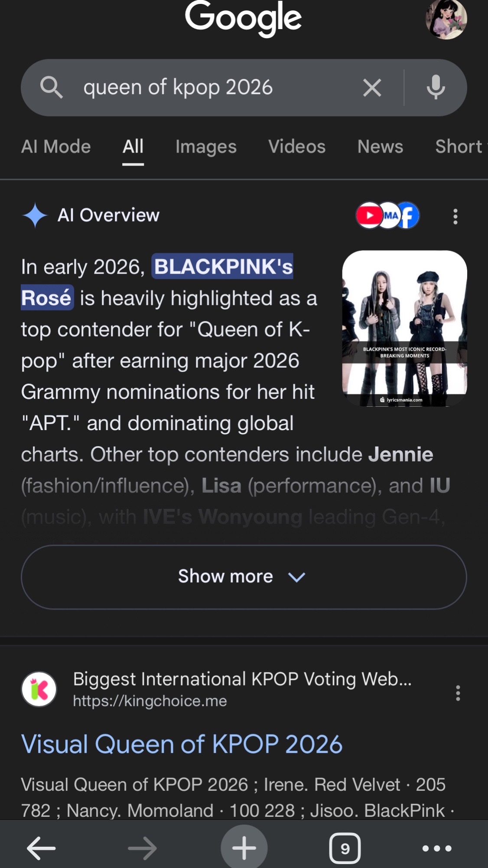
Task: Tap the 'AI Overview' heading text
Action: pyautogui.click(x=108, y=215)
